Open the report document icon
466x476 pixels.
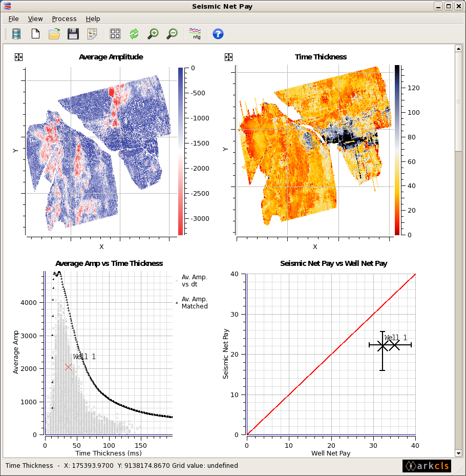[92, 34]
